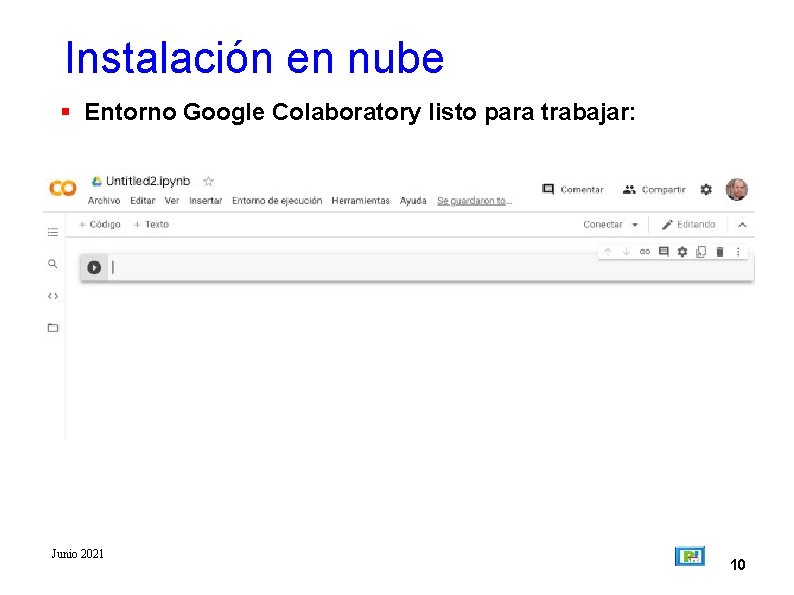Click the Google Drive icon beside the notebook title

[97, 181]
